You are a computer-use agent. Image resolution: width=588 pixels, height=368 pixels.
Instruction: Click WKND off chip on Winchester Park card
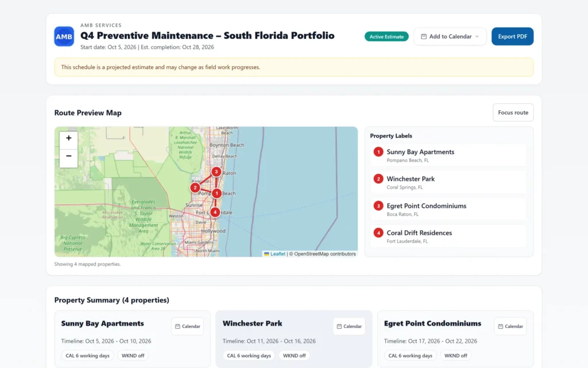(x=295, y=355)
